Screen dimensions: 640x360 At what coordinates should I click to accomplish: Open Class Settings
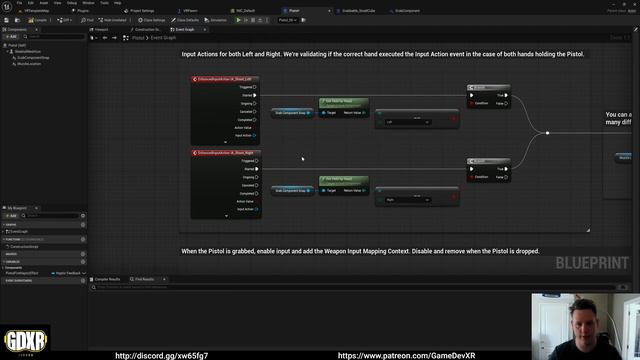[x=151, y=20]
